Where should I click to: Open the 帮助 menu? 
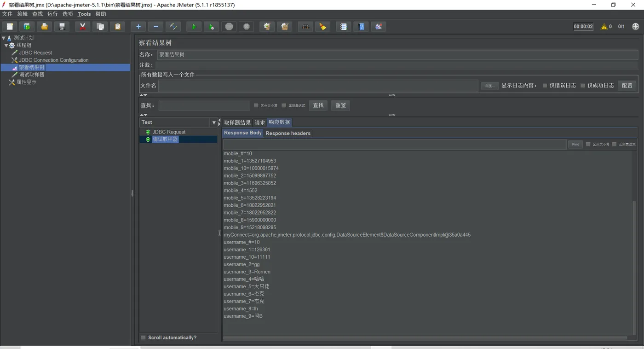[101, 14]
